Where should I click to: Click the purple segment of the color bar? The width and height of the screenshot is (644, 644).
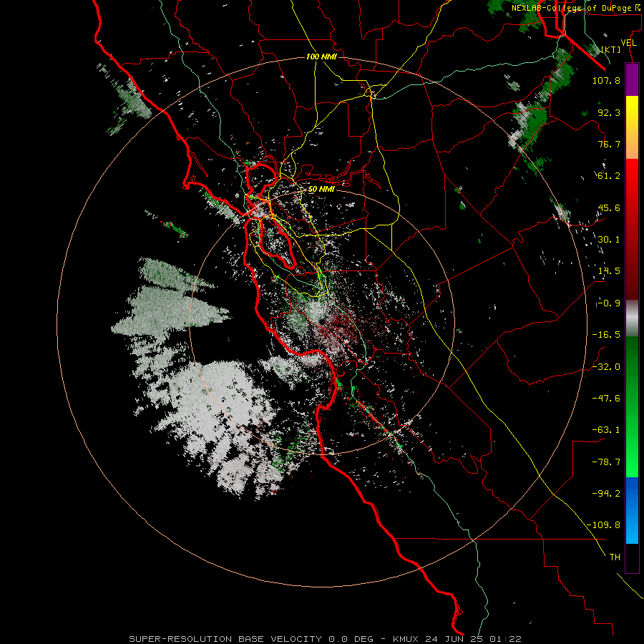tap(632, 79)
